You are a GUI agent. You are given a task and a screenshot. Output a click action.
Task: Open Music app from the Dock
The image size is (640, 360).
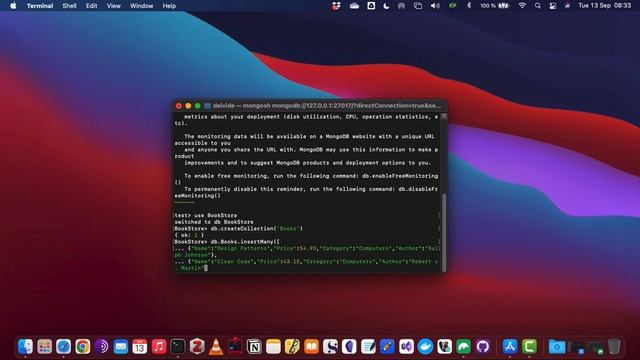coord(159,347)
